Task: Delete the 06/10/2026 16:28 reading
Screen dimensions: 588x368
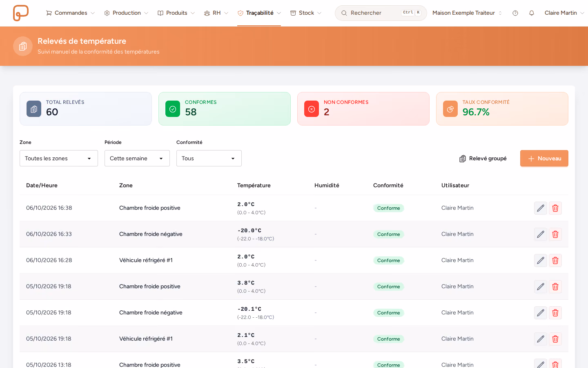Action: (555, 260)
